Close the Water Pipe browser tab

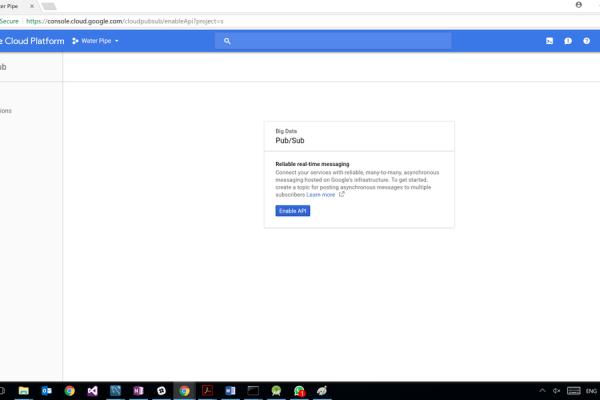pyautogui.click(x=32, y=6)
